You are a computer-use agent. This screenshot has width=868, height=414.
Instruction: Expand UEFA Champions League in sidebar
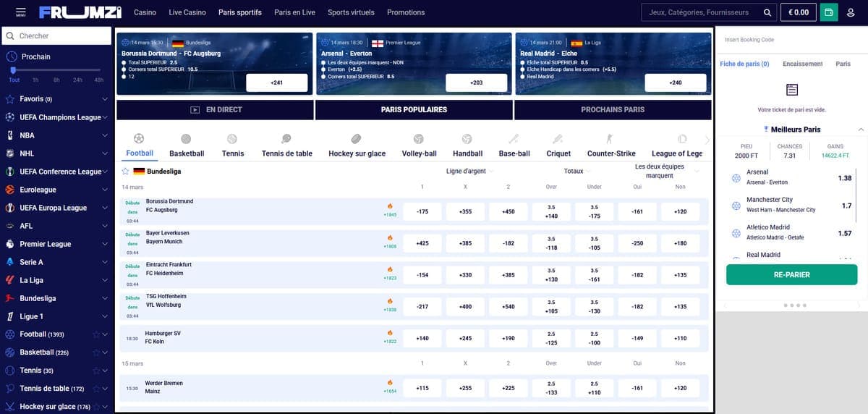tap(105, 117)
